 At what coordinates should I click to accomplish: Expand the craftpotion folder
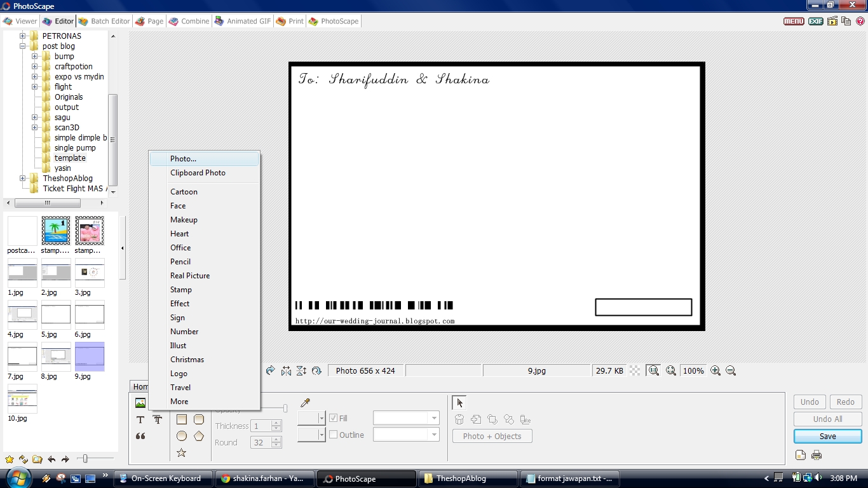[35, 67]
